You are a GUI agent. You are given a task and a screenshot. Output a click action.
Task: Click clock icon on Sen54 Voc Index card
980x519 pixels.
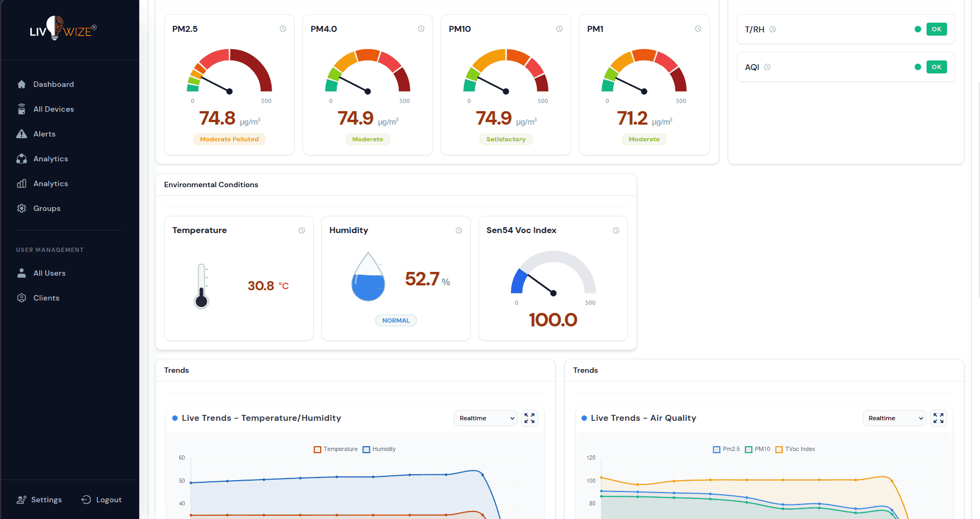pos(616,230)
